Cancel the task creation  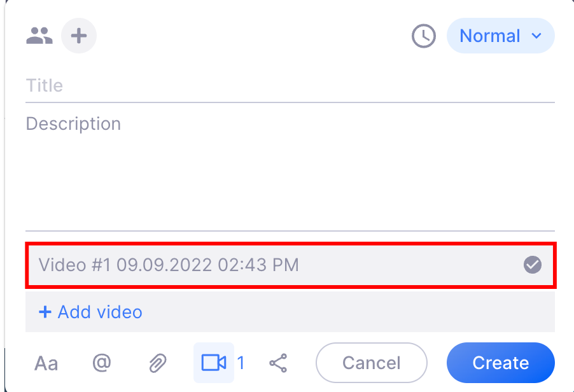click(372, 363)
